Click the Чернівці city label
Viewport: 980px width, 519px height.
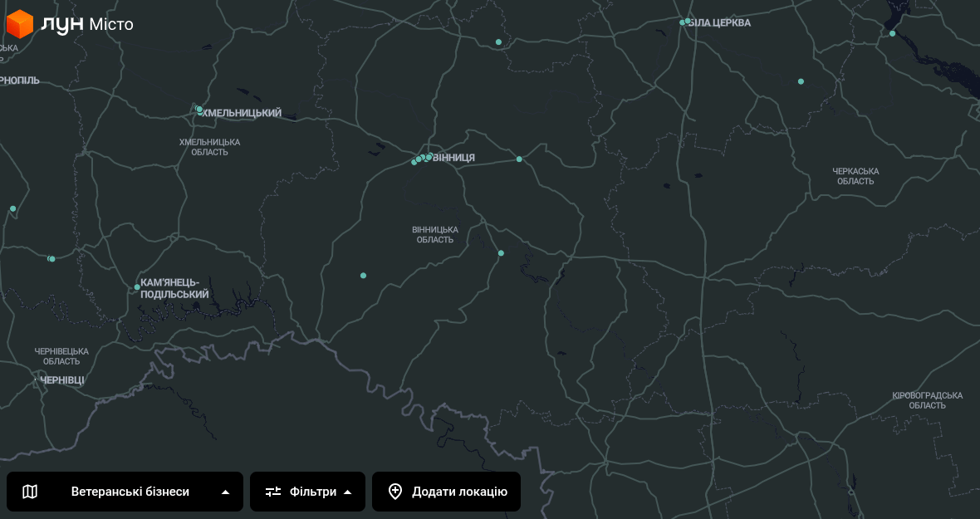tap(62, 380)
